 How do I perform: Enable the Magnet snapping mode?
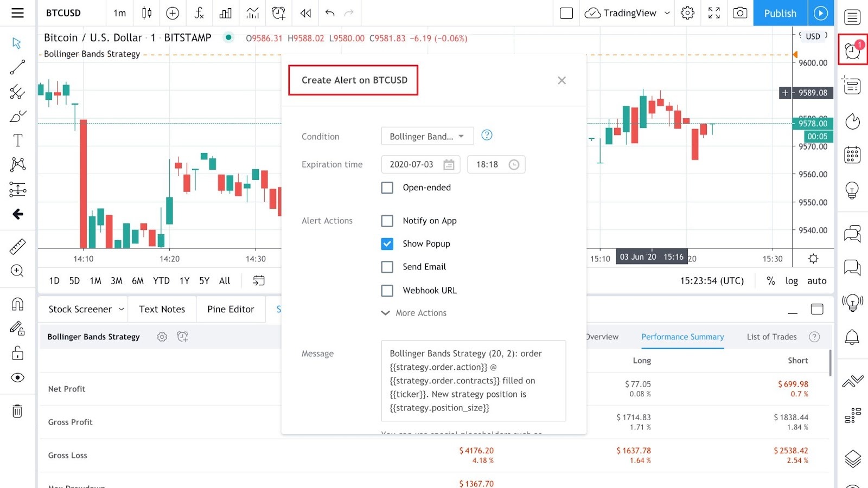click(17, 304)
